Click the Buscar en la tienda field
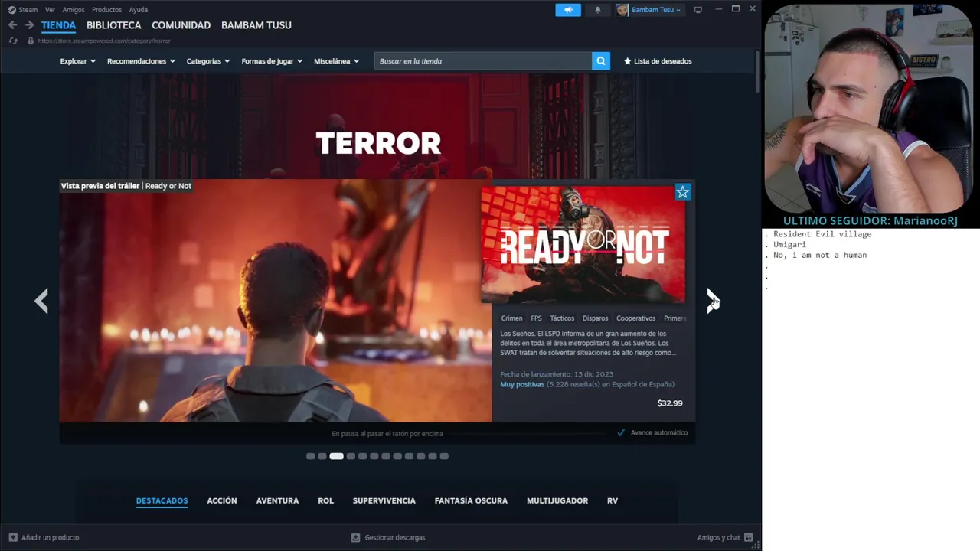The width and height of the screenshot is (980, 551). tap(482, 61)
